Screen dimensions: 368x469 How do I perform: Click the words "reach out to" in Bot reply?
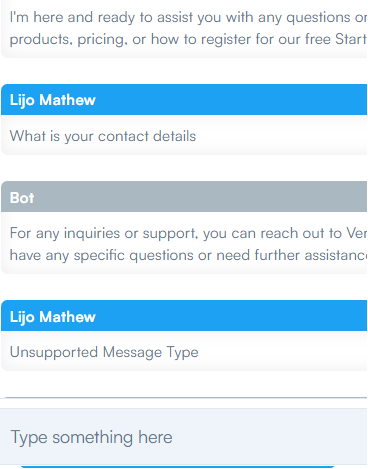pos(301,233)
